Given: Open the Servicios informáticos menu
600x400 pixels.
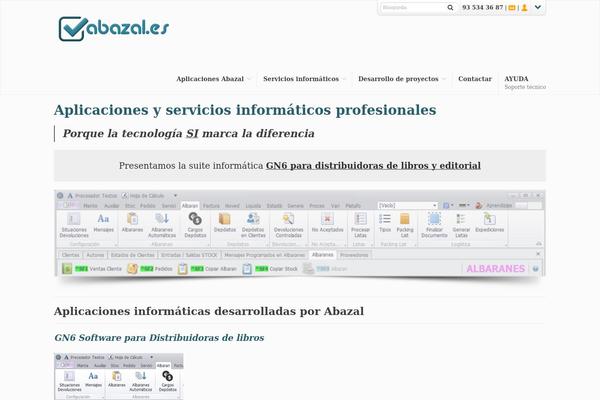Looking at the screenshot, I should 301,79.
